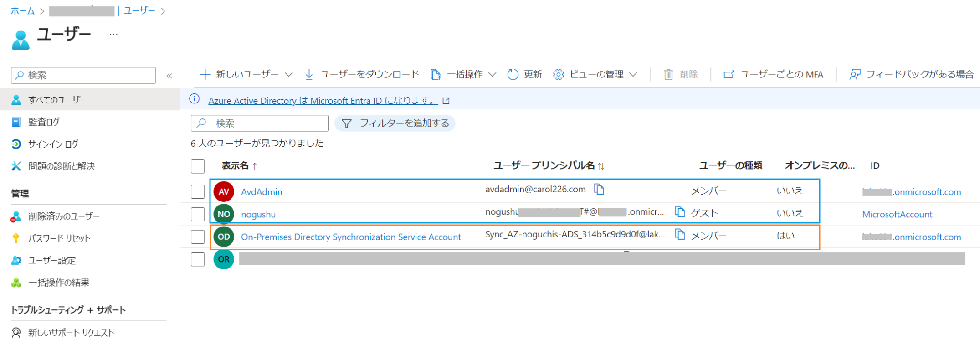
Task: Click はい cell in On-Premises row
Action: (785, 236)
